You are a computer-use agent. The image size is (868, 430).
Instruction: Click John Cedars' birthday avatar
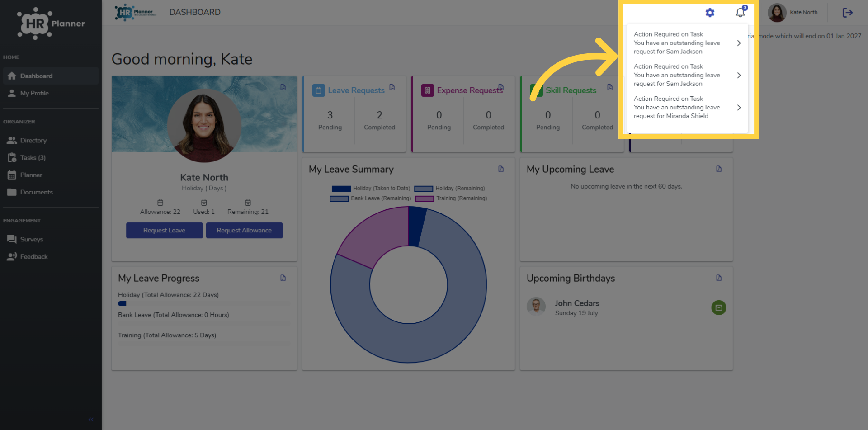536,307
